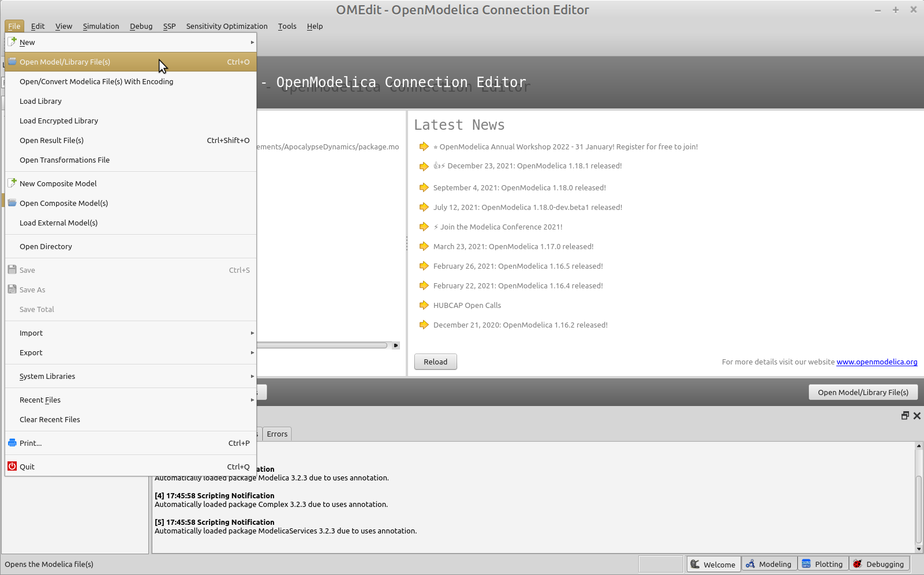Choose Open Directory
Screen dimensions: 924x575
(130, 246)
